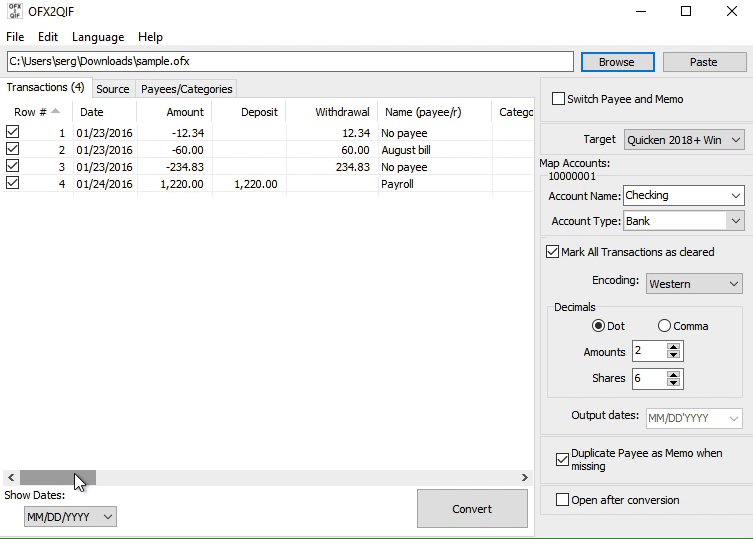
Task: Increase the Shares decimals spinner
Action: pyautogui.click(x=673, y=375)
